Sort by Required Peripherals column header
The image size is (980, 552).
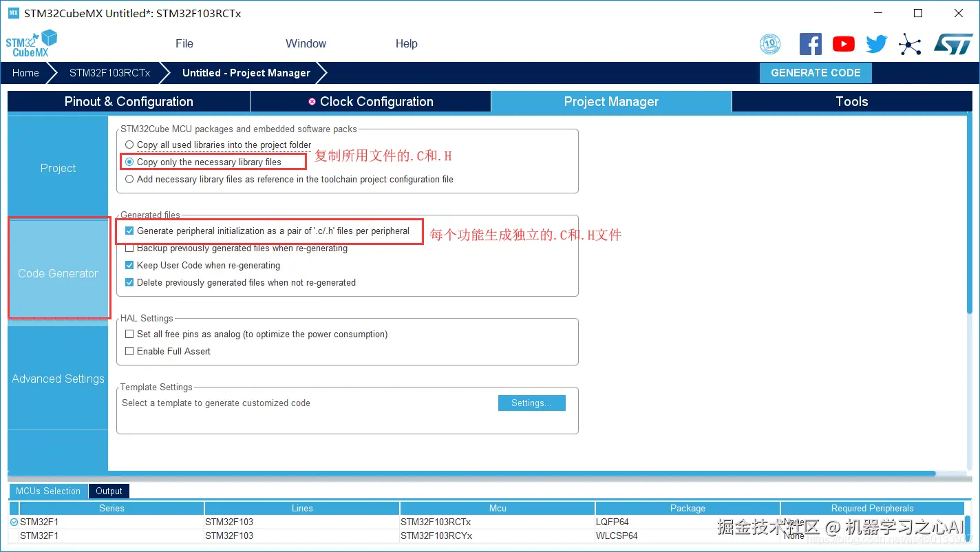872,508
